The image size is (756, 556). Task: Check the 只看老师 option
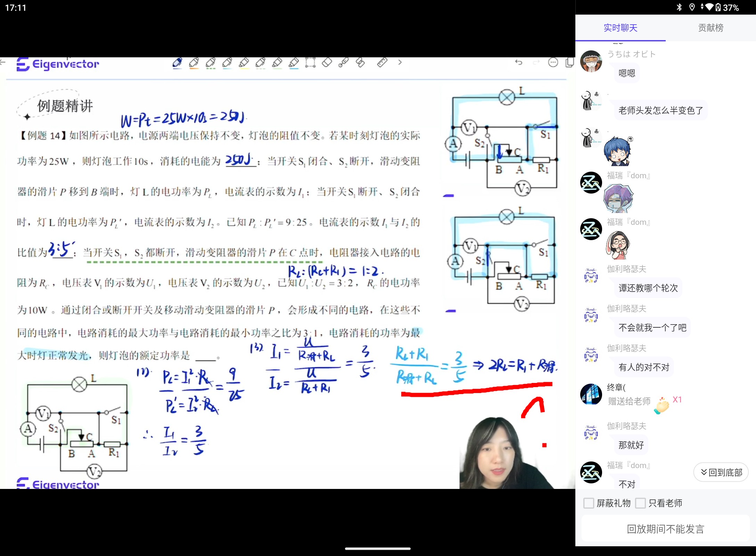coord(640,503)
